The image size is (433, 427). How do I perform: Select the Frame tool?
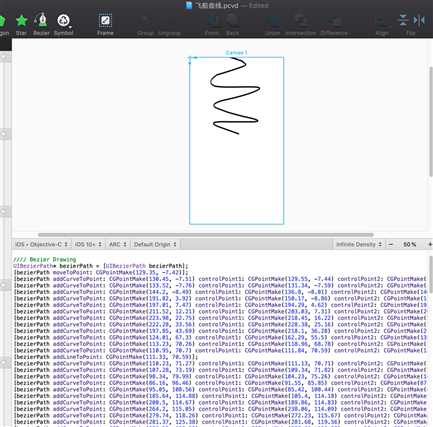(x=105, y=24)
